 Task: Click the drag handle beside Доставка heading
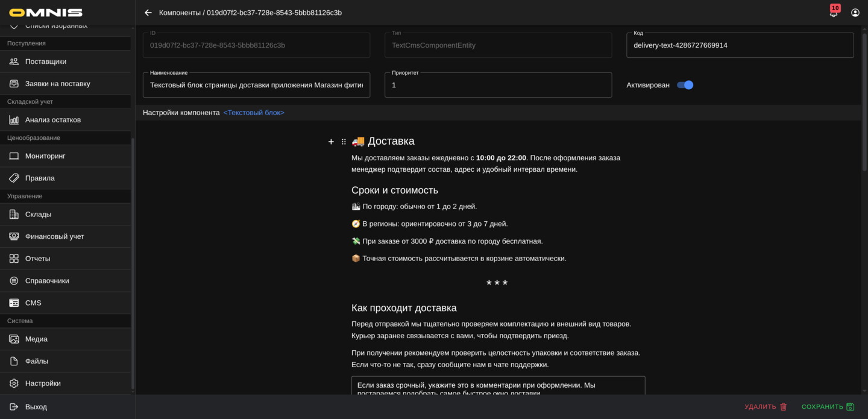(344, 141)
